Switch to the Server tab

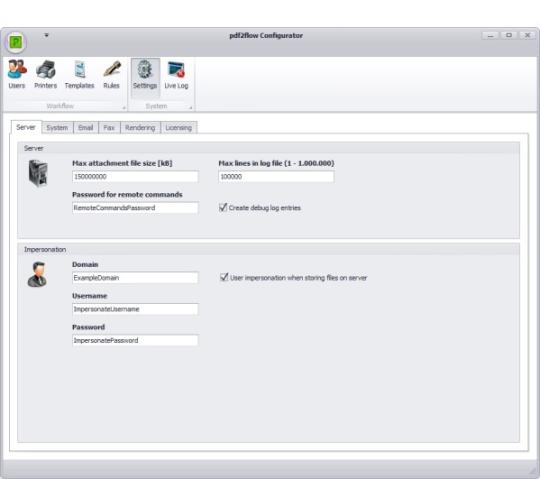tap(26, 127)
